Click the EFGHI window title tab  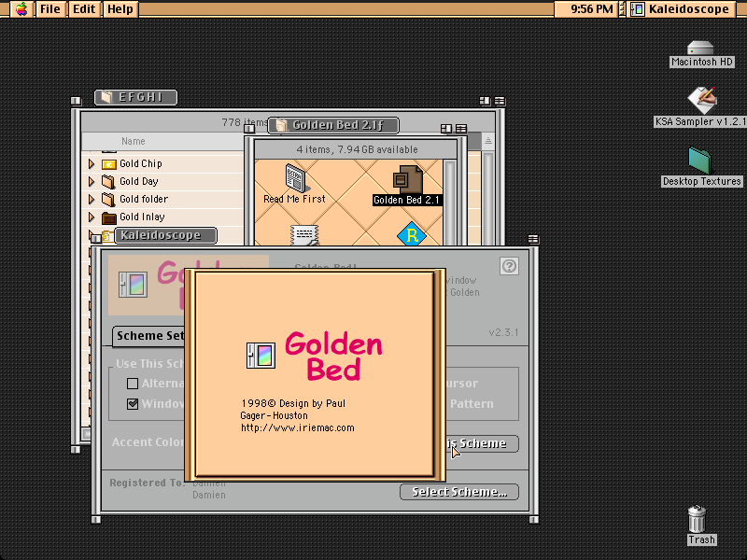tap(135, 97)
